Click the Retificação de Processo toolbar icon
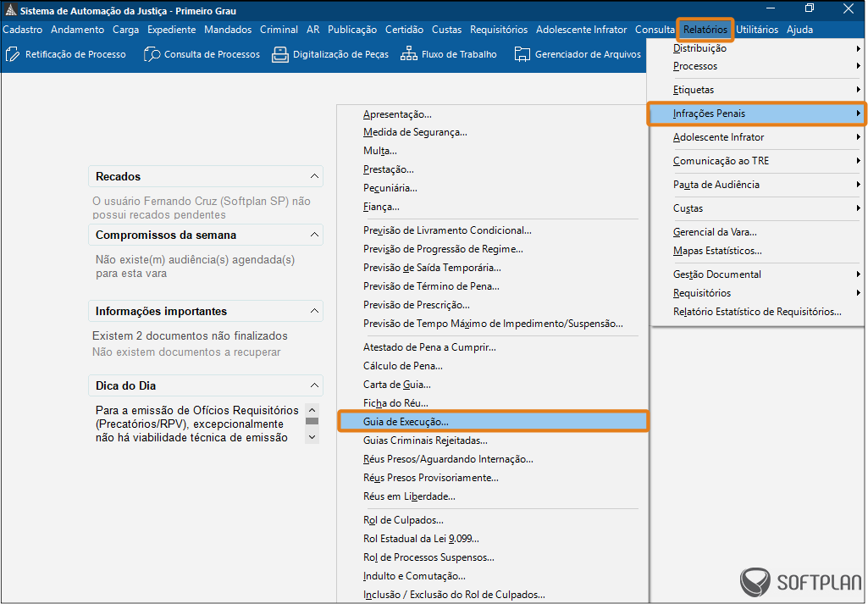Screen dimensions: 868x604 pyautogui.click(x=12, y=54)
